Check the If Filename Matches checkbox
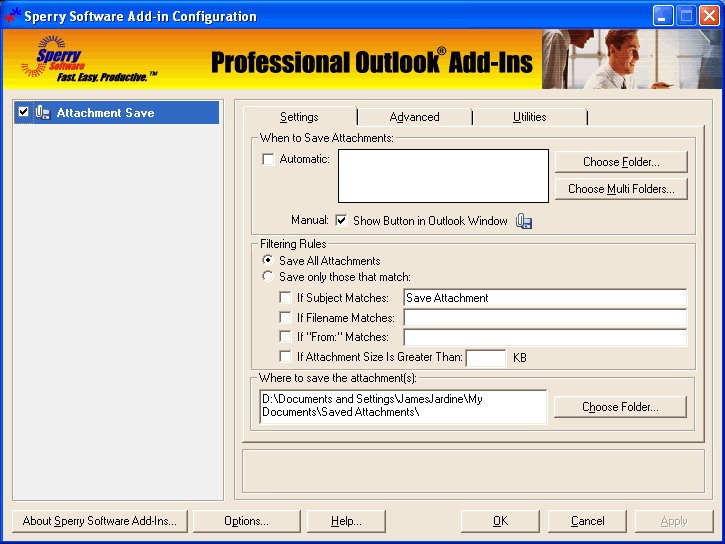Screen dimensions: 725x544 coord(285,318)
